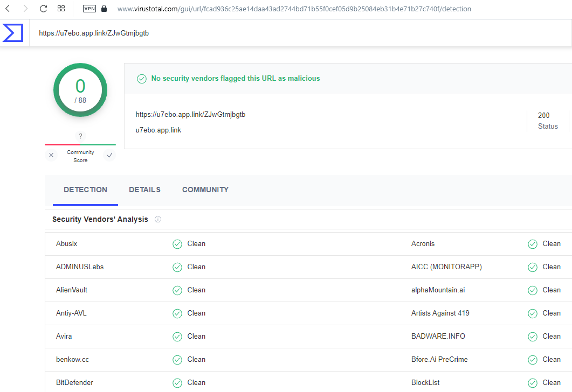Click the padlock site security icon
This screenshot has height=392, width=572.
click(x=104, y=9)
